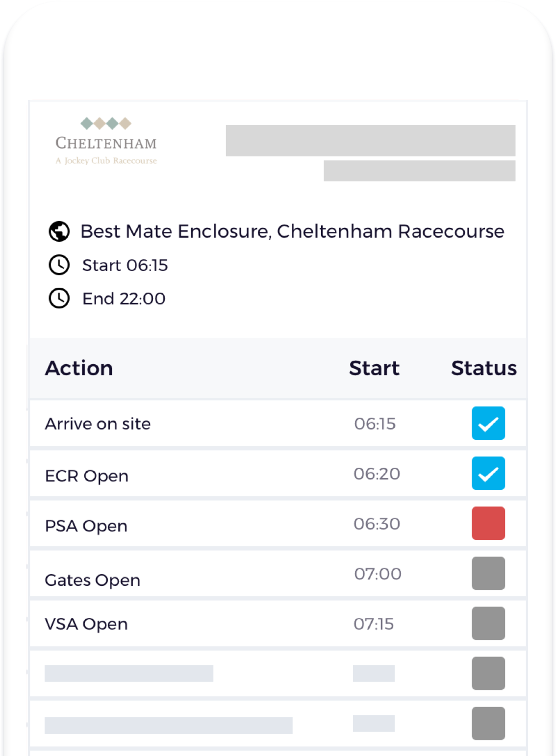Click the Best Mate Enclosure link
Screen dimensions: 556x756
[x=292, y=231]
